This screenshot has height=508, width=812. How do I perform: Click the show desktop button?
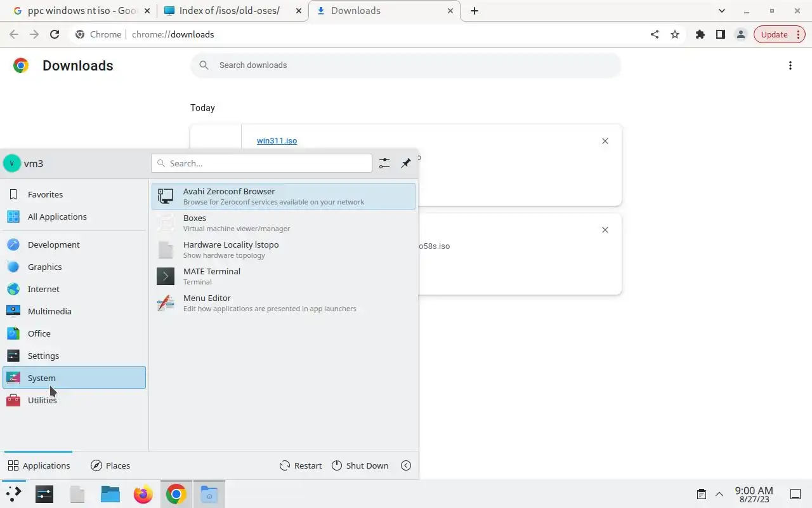pyautogui.click(x=796, y=494)
